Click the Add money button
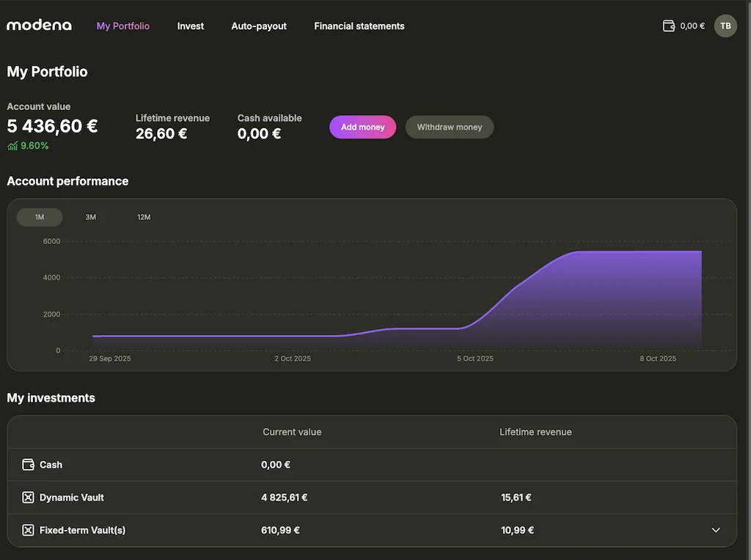This screenshot has width=751, height=560. 362,127
